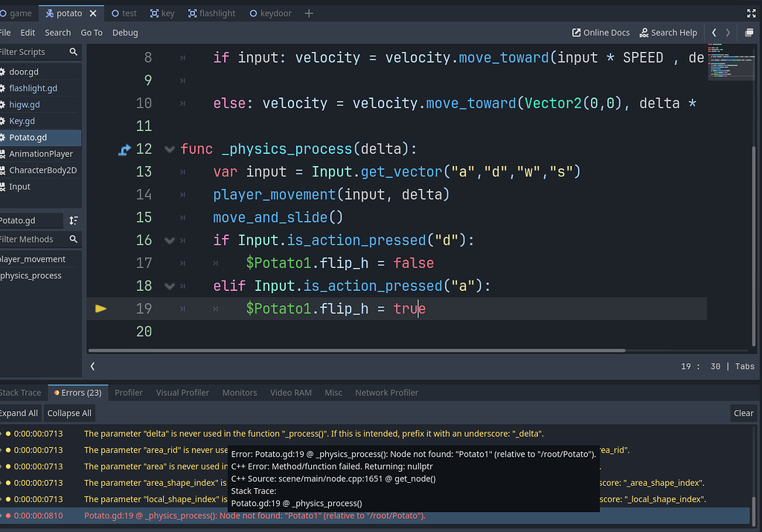This screenshot has width=762, height=532.
Task: Open the Online Docs link
Action: click(601, 32)
